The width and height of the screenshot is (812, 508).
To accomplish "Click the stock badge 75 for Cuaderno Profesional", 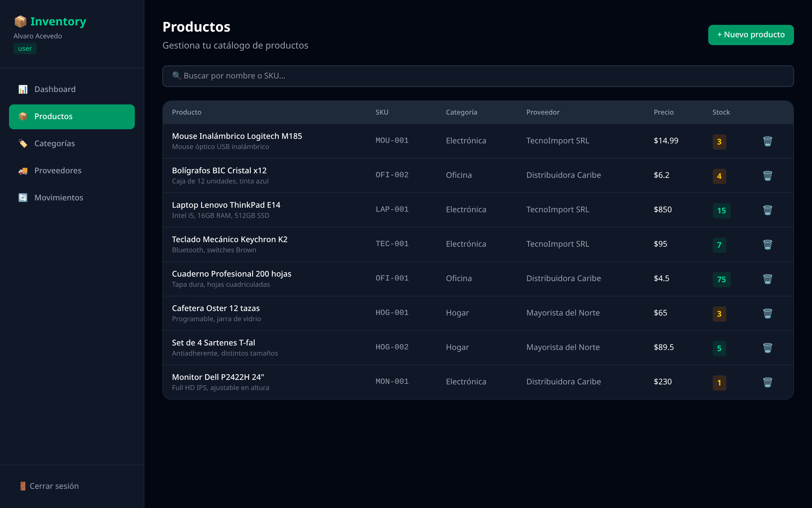I will [x=721, y=279].
